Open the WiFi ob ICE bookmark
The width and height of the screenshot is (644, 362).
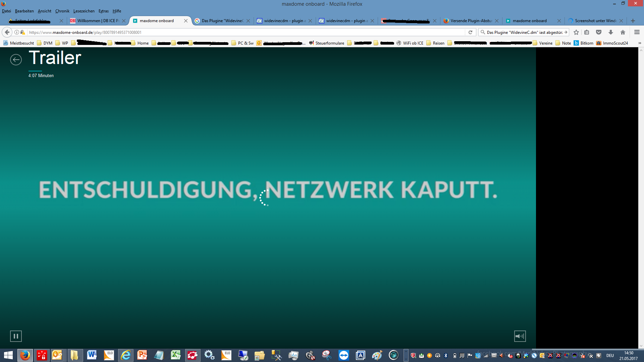410,43
